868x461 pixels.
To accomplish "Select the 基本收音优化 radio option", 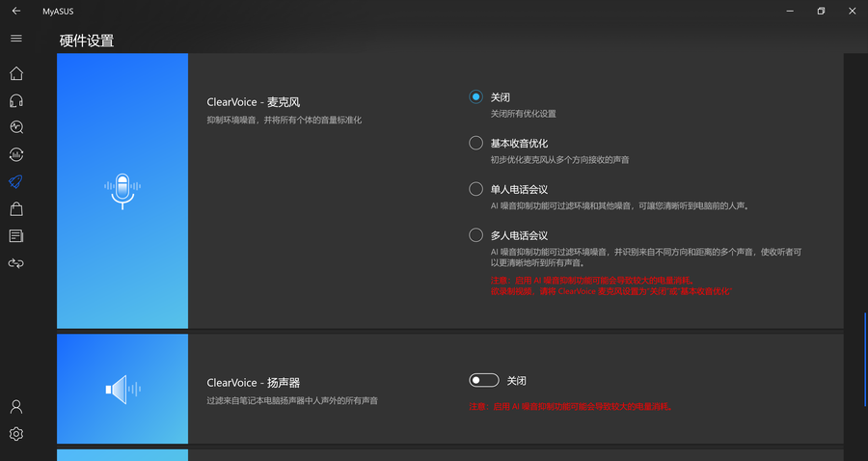I will (x=475, y=143).
